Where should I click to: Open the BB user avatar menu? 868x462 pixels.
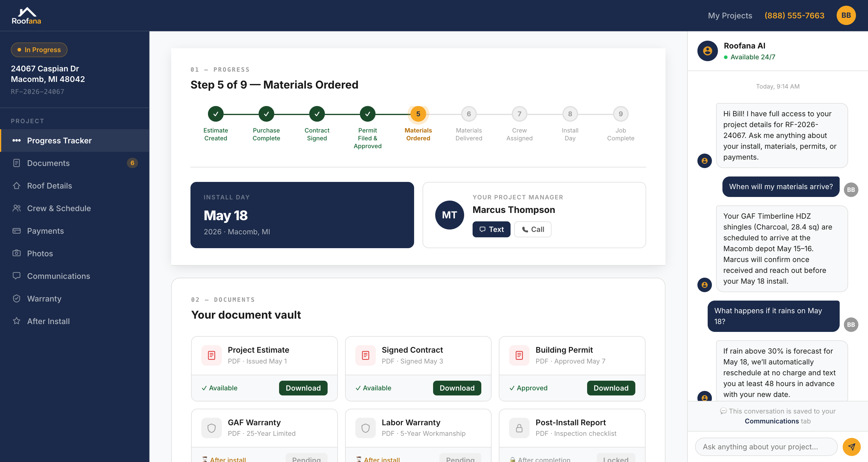[846, 15]
